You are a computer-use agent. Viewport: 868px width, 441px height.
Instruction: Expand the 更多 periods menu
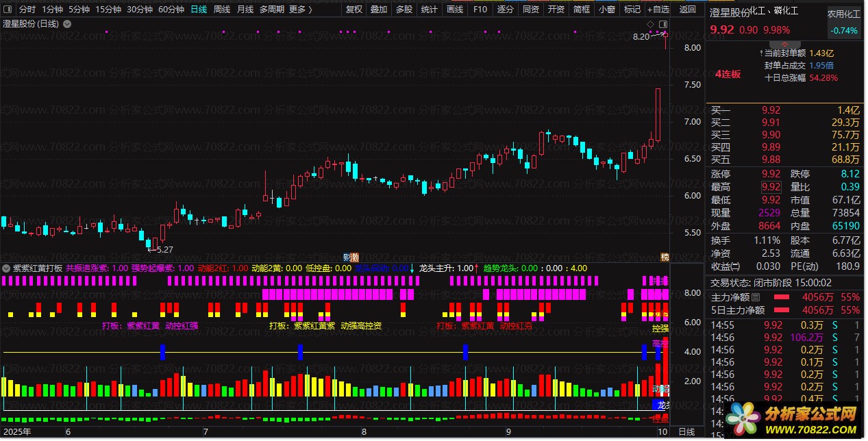[x=301, y=10]
